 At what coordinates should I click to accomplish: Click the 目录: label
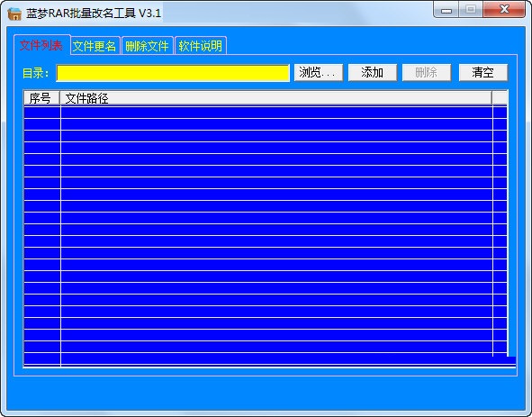[36, 73]
